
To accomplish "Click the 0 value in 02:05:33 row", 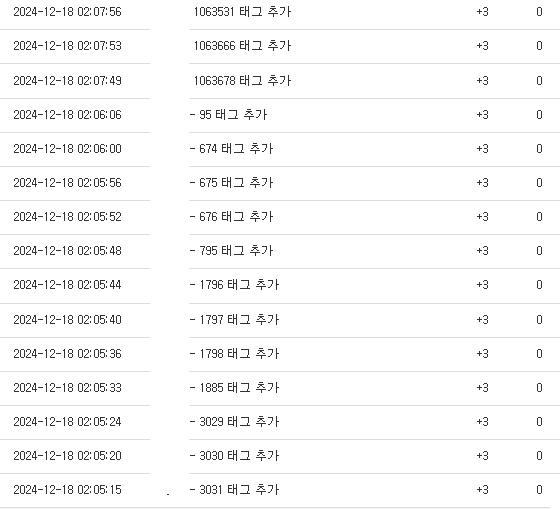I will tap(539, 388).
